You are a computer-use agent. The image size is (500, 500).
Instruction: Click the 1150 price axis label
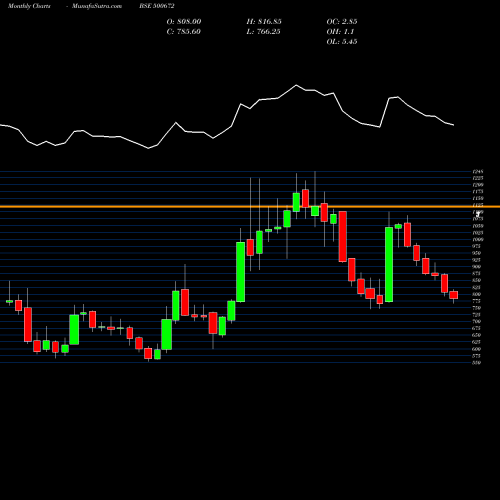point(478,198)
